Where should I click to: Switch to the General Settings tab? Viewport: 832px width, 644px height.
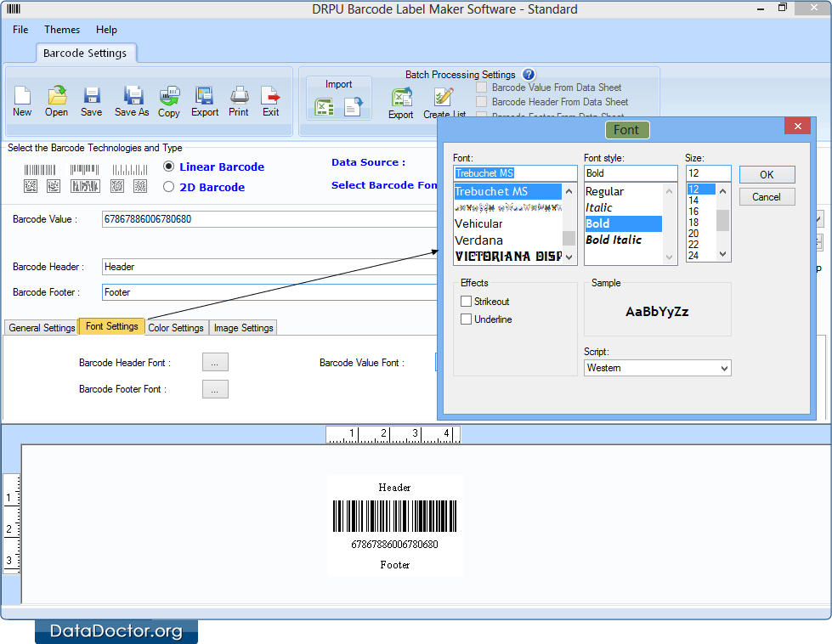[42, 328]
